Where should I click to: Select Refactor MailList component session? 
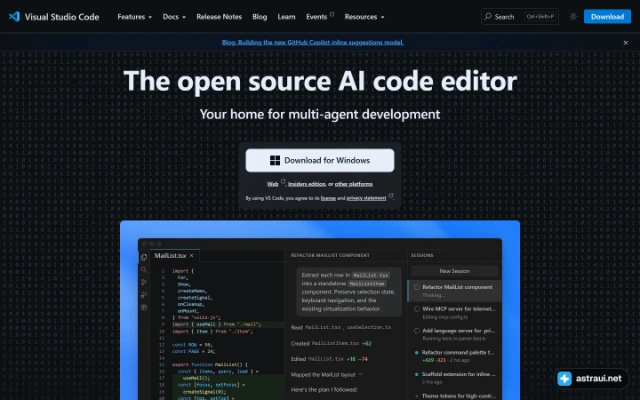(454, 291)
